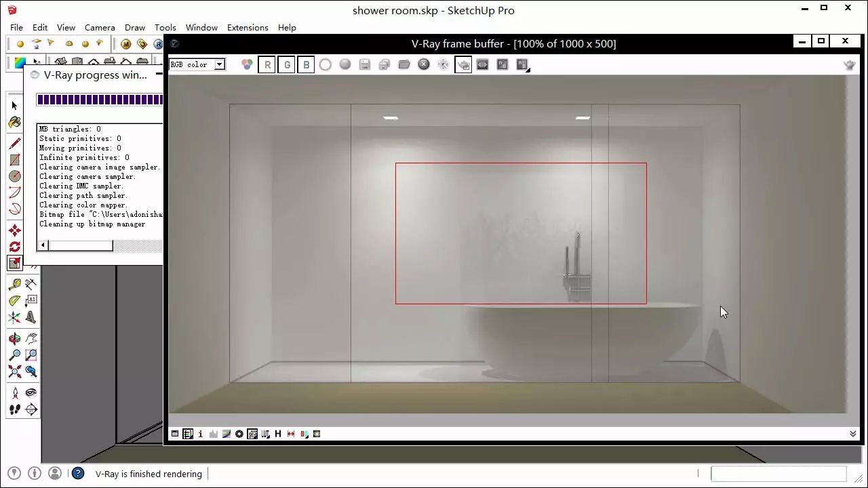
Task: Activate the Rotate tool
Action: 15,247
